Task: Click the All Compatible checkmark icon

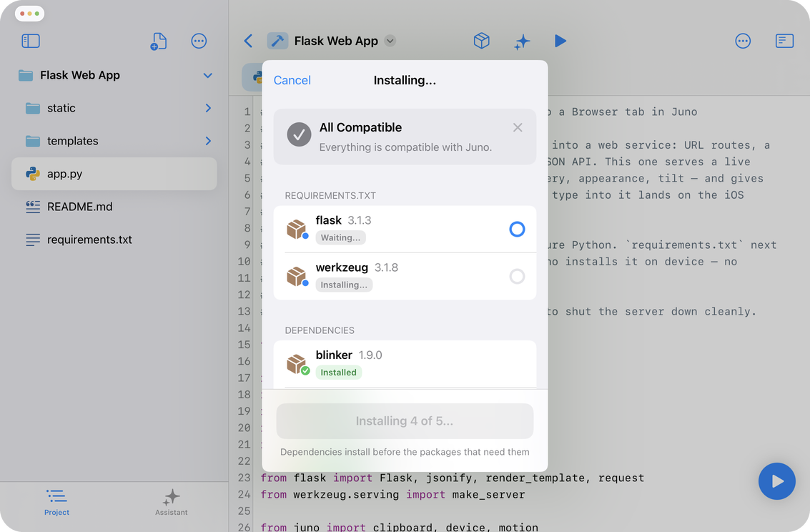Action: pyautogui.click(x=299, y=134)
